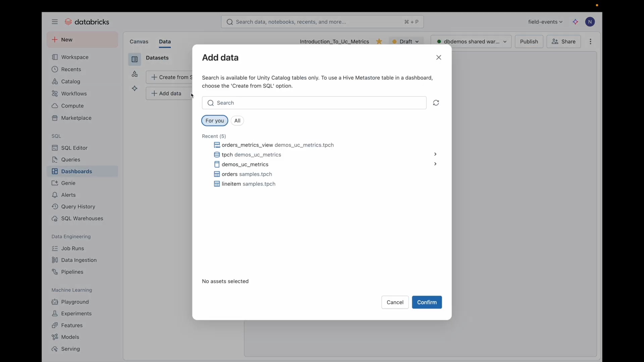Click the sparkle icon in data rail
The height and width of the screenshot is (362, 644).
click(x=135, y=88)
